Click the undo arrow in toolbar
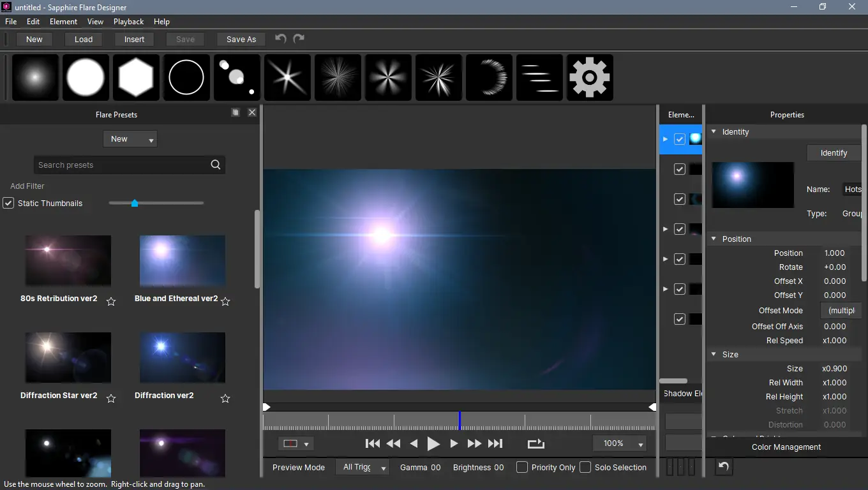The height and width of the screenshot is (490, 868). 280,39
